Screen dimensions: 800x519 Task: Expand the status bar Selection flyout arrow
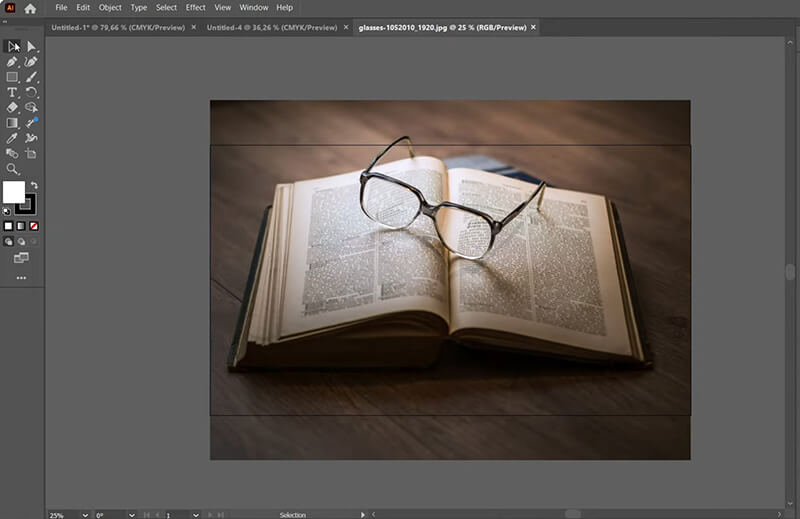tap(363, 515)
